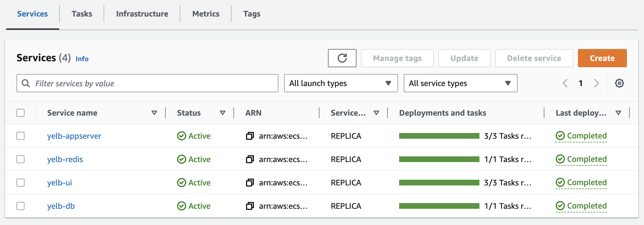Click the Delete service button
This screenshot has width=644, height=225.
coord(534,58)
